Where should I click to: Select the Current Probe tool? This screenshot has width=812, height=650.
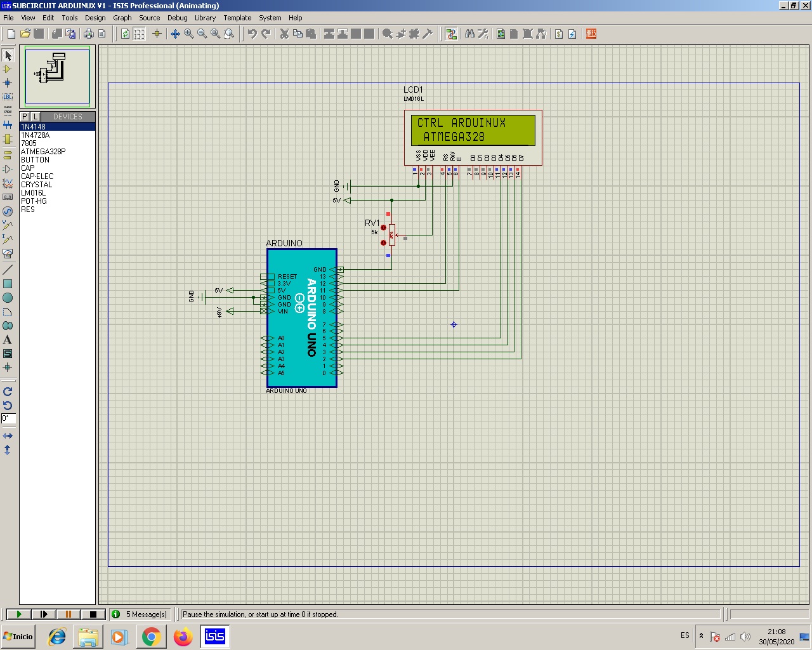(x=8, y=239)
